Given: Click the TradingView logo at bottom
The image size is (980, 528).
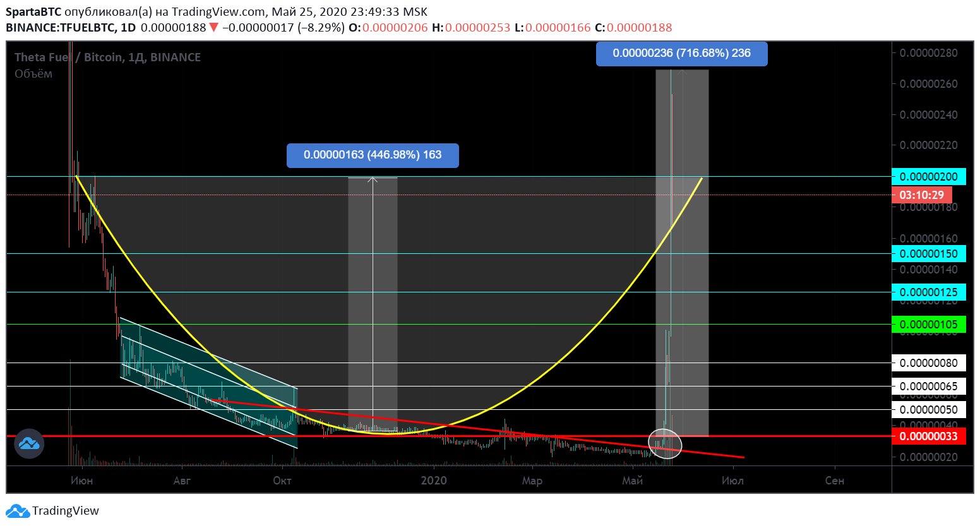Looking at the screenshot, I should pyautogui.click(x=52, y=511).
